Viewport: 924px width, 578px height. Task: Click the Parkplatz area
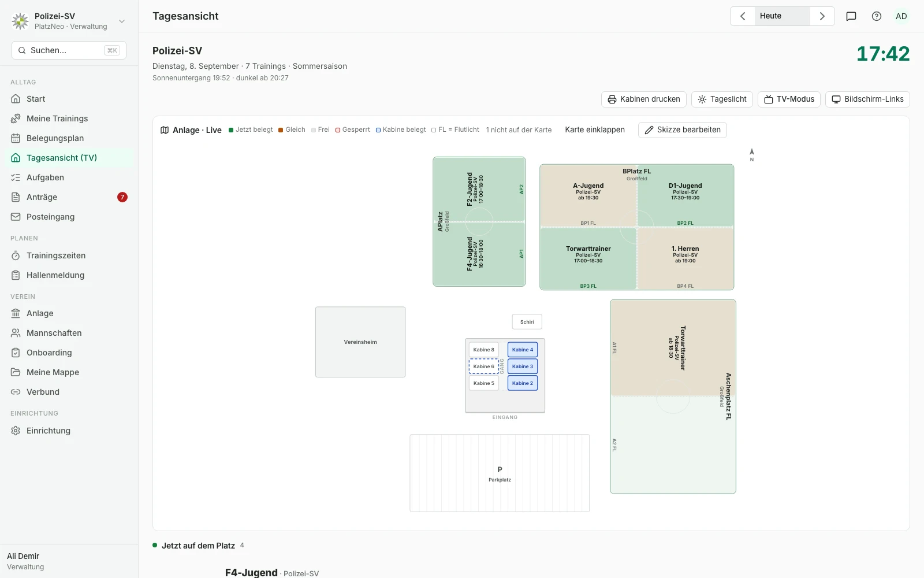500,473
